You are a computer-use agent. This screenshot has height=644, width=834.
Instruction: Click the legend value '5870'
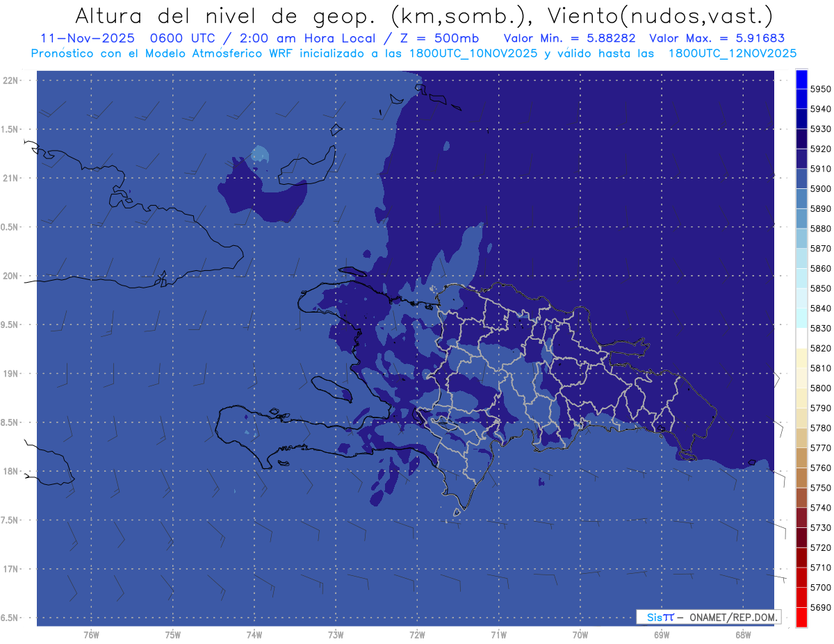pyautogui.click(x=820, y=249)
